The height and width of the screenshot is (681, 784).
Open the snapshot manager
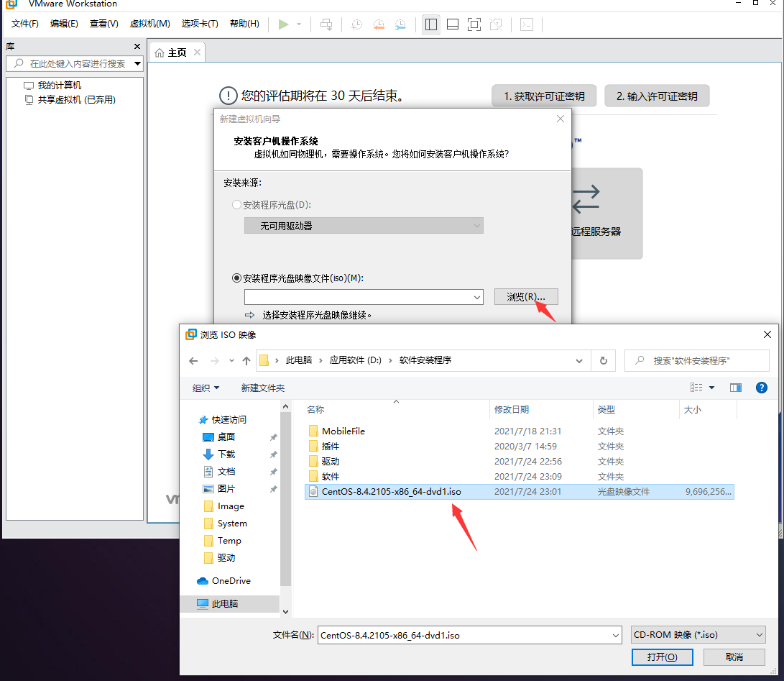(x=401, y=24)
